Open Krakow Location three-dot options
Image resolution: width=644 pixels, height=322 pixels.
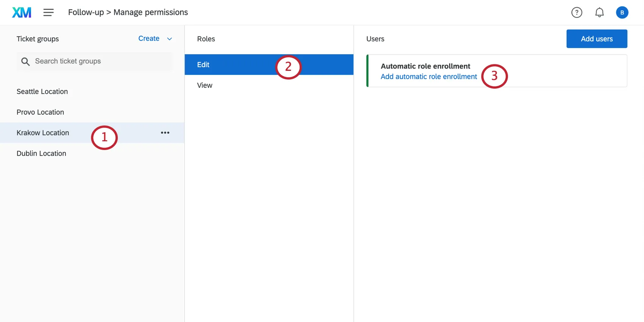(165, 133)
